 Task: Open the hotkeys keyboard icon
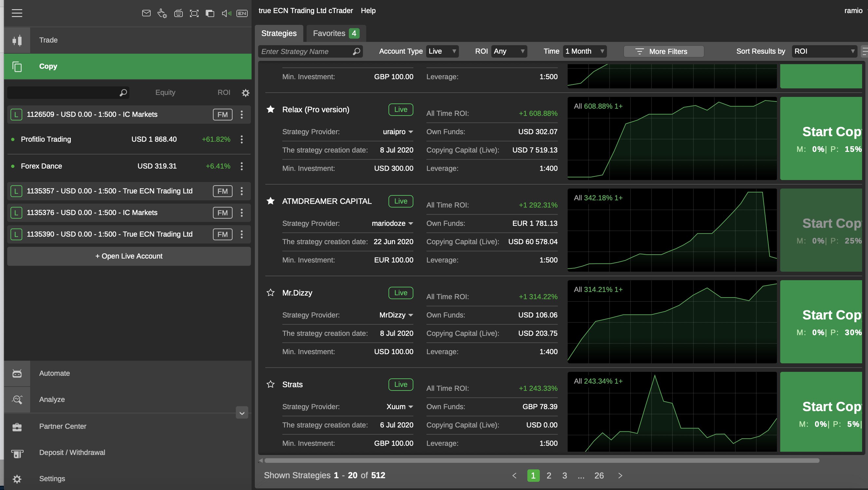pyautogui.click(x=178, y=13)
